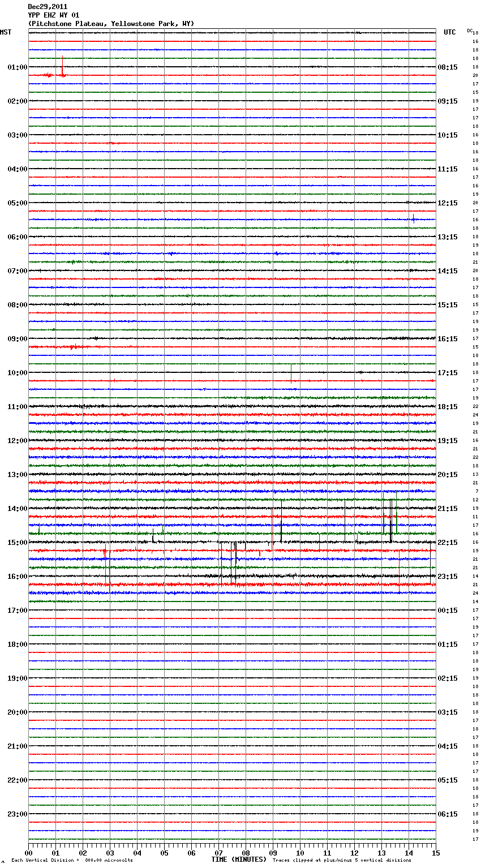Image resolution: width=481 pixels, height=868 pixels.
Task: Select the 05:00 MST time label
Action: click(x=18, y=203)
